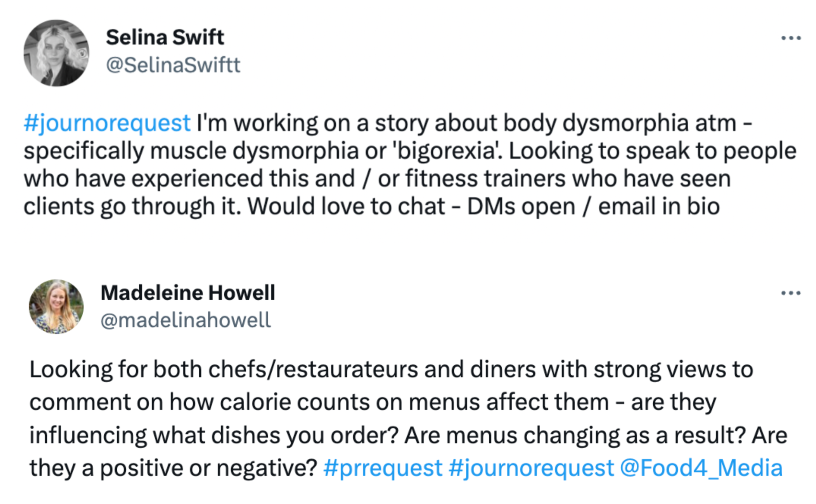Open the @Food4_Media mention

(701, 468)
